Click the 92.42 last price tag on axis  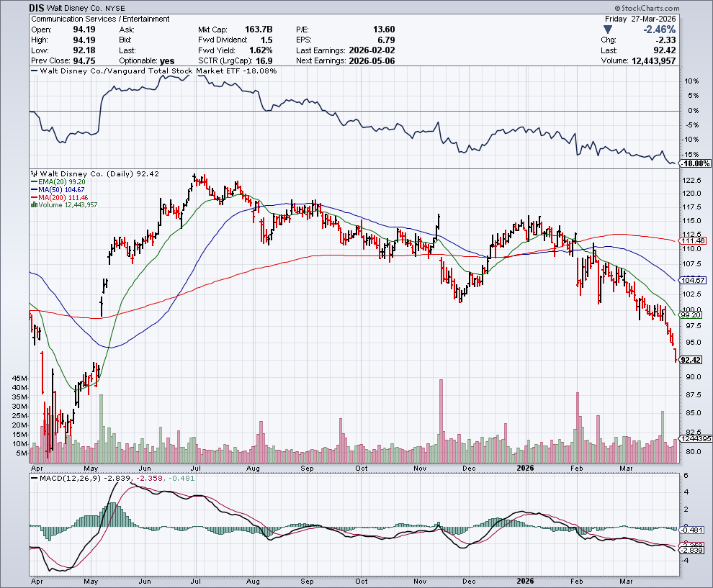point(690,360)
